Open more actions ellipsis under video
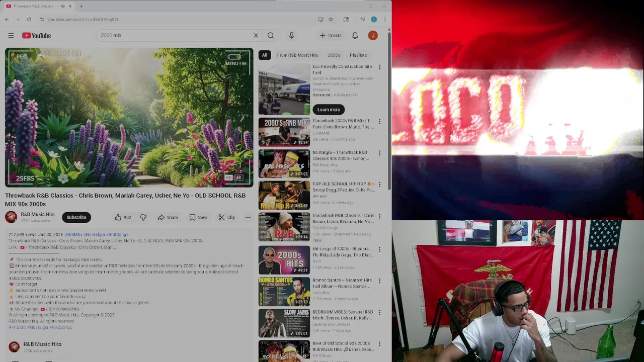Viewport: 644px width, 362px height. [x=248, y=217]
